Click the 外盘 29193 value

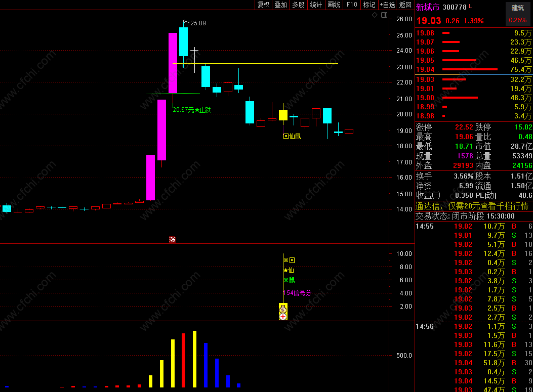[463, 166]
